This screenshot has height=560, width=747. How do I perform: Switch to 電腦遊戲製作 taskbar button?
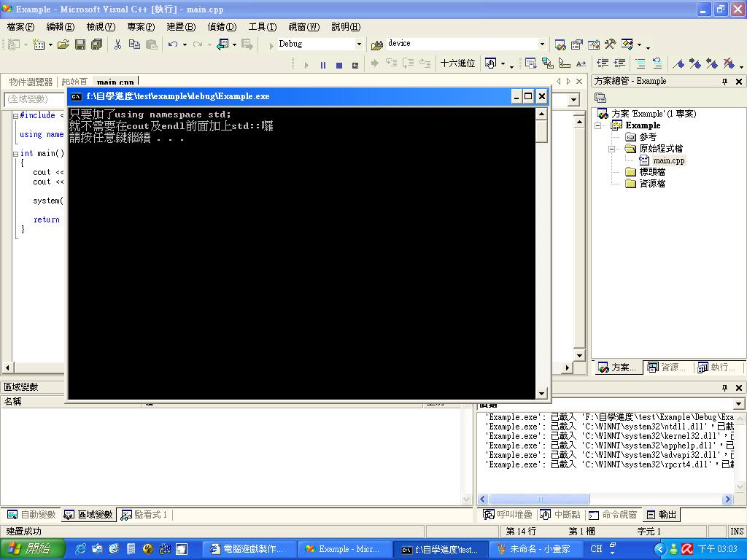pos(250,549)
